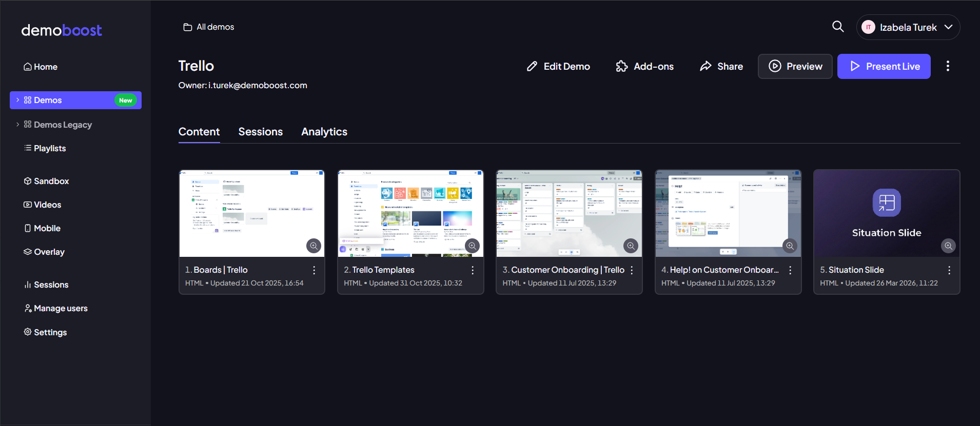Screen dimensions: 980x426
Task: Click the All demos folder icon
Action: tap(188, 27)
